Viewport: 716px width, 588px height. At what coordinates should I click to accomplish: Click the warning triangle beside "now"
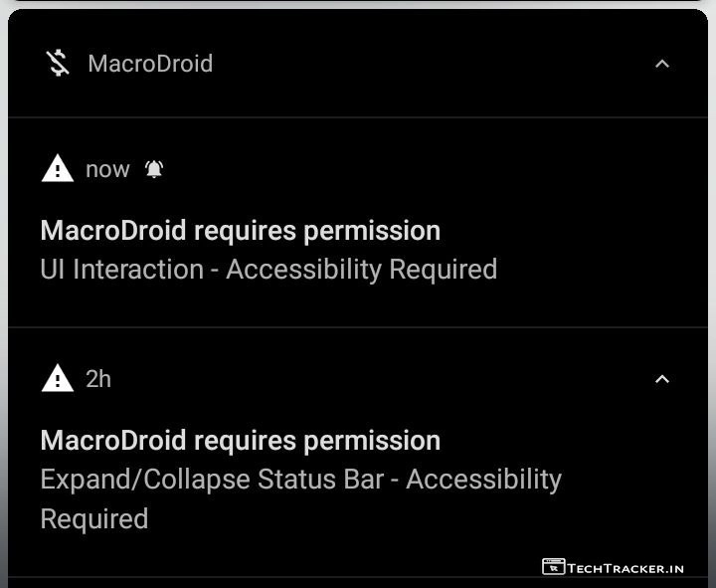(x=58, y=169)
